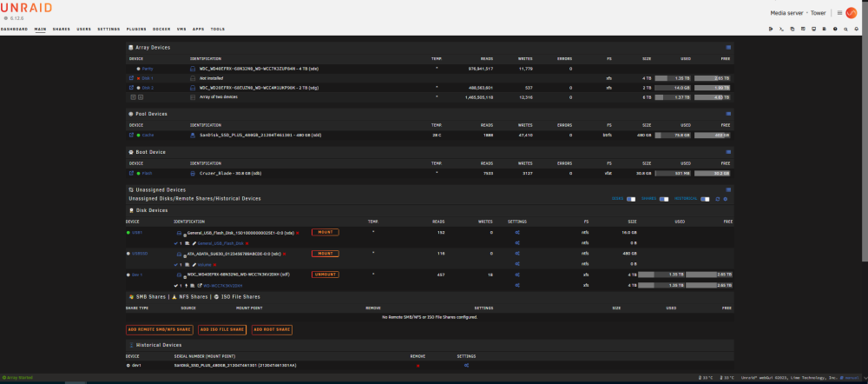Mount the USBSSD ADATA disk
This screenshot has width=868, height=384.
pyautogui.click(x=325, y=253)
